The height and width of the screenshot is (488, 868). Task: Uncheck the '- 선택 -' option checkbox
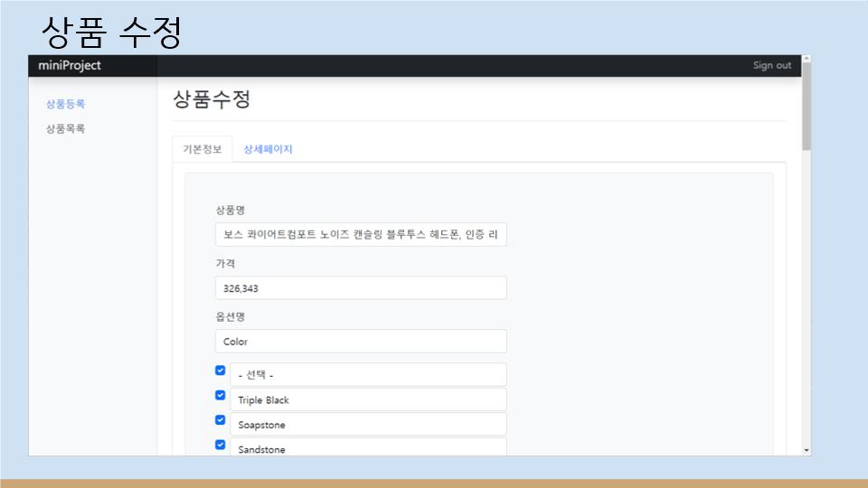[x=221, y=371]
